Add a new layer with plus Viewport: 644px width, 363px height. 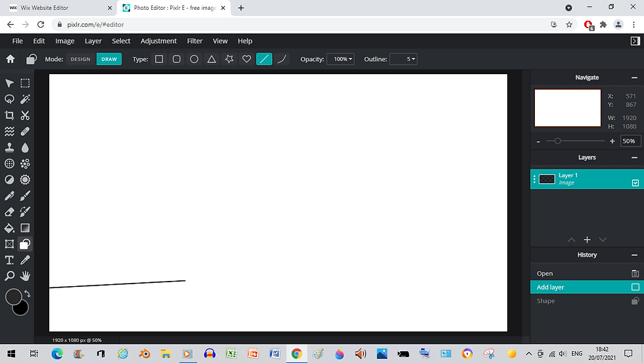[587, 240]
